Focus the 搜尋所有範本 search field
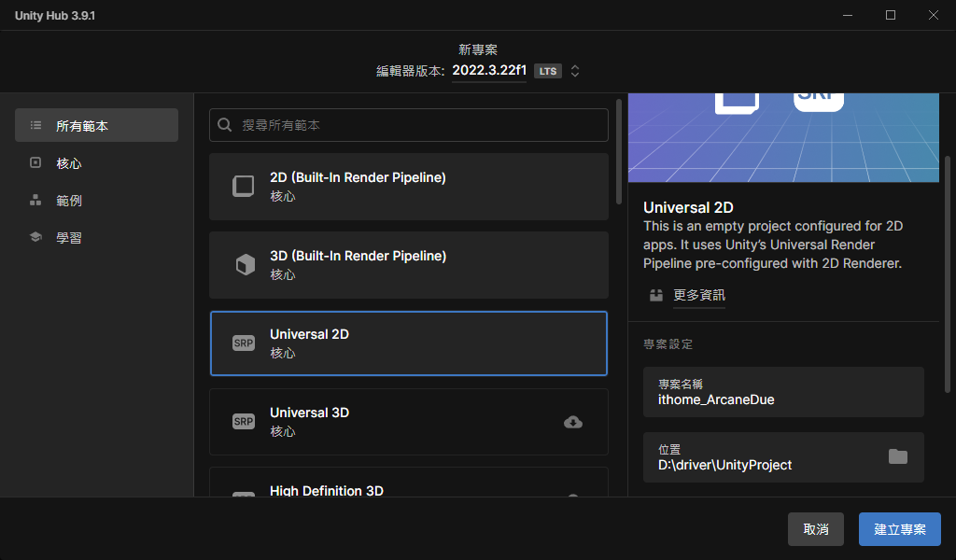This screenshot has width=956, height=560. 409,125
